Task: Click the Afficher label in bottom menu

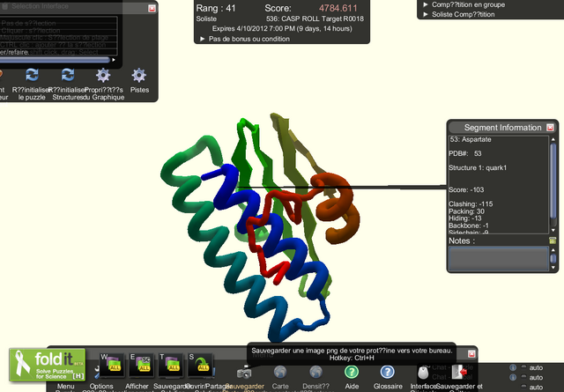Action: click(137, 386)
